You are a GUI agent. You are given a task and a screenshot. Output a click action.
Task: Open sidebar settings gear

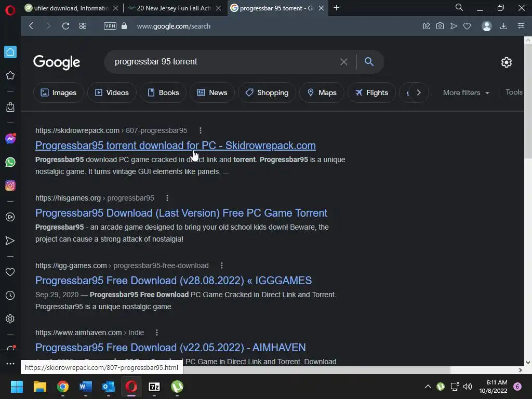(x=10, y=318)
